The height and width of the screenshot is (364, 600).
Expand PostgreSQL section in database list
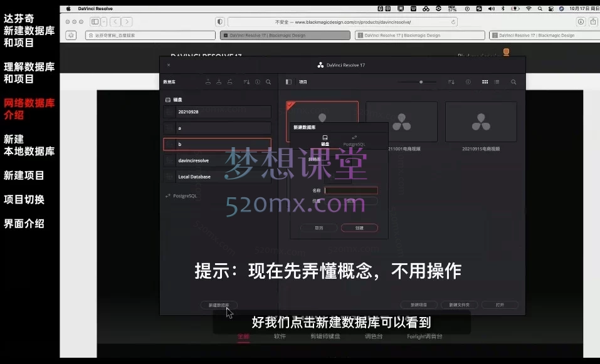pos(181,195)
